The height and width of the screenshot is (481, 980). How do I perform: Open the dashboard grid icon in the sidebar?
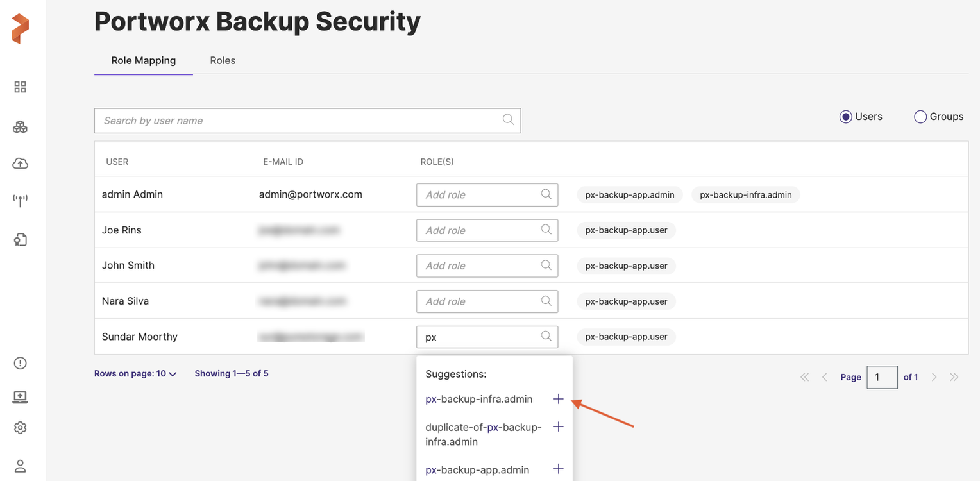(20, 87)
